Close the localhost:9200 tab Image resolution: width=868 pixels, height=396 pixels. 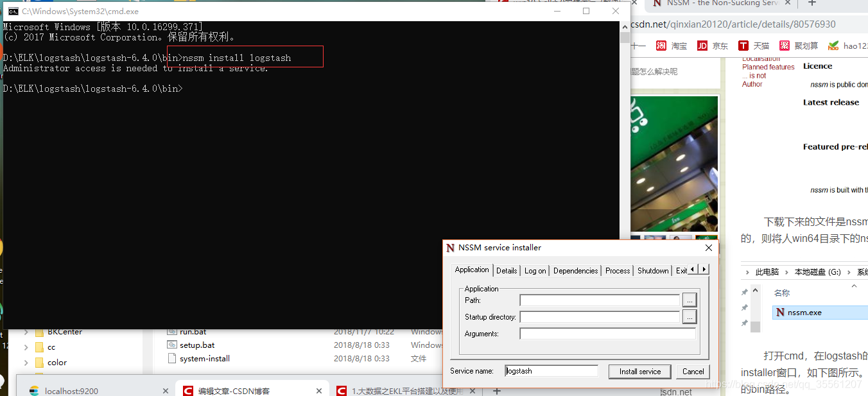pos(165,391)
